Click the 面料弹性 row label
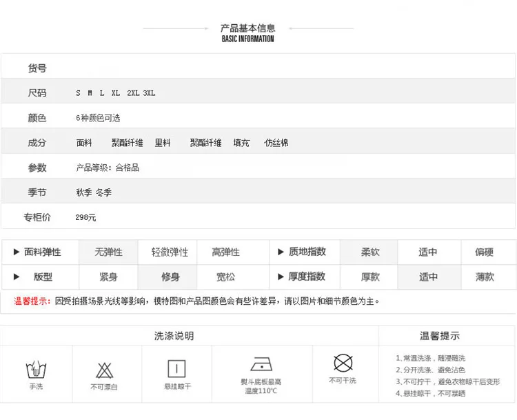 pos(43,252)
